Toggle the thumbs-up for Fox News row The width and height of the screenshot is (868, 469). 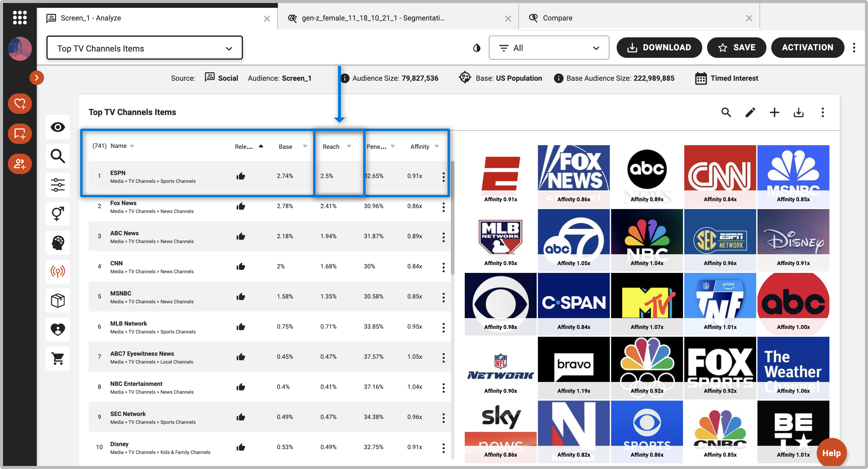[x=241, y=206]
